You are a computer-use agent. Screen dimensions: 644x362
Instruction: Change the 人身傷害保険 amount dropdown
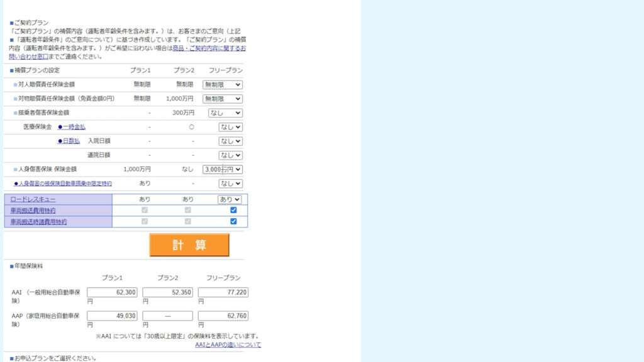[x=223, y=170]
